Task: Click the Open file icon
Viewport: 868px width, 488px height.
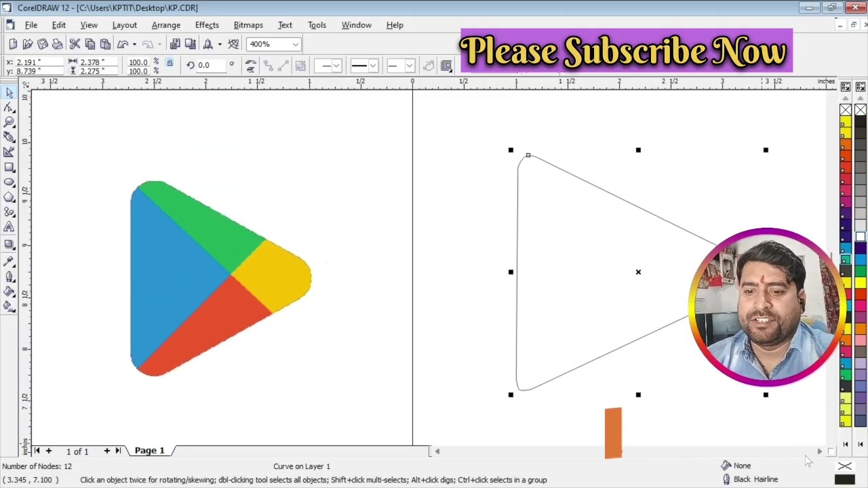Action: pyautogui.click(x=28, y=44)
